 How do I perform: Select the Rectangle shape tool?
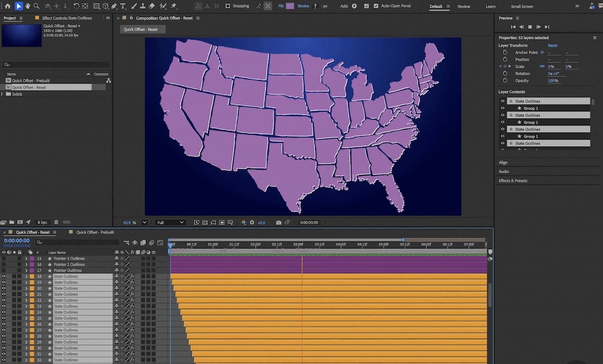point(96,6)
